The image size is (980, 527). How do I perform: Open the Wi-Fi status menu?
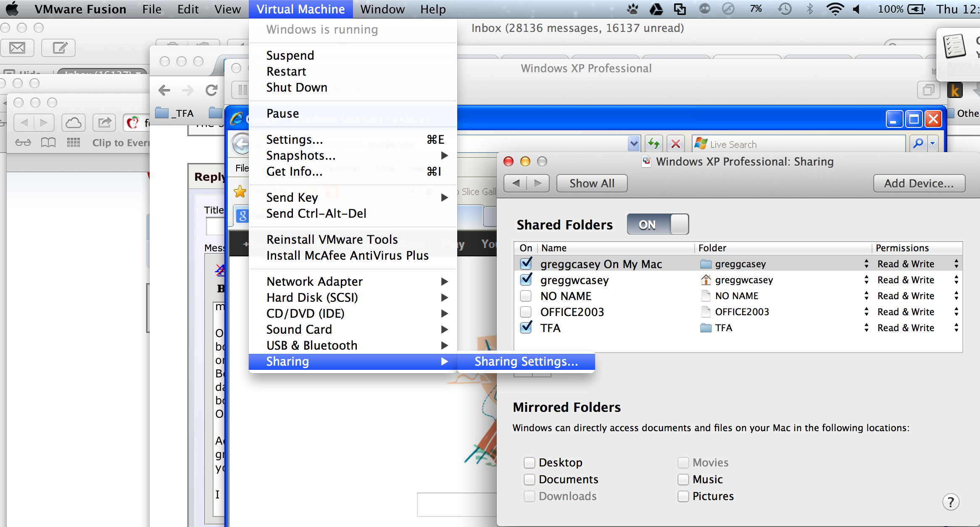click(x=835, y=9)
